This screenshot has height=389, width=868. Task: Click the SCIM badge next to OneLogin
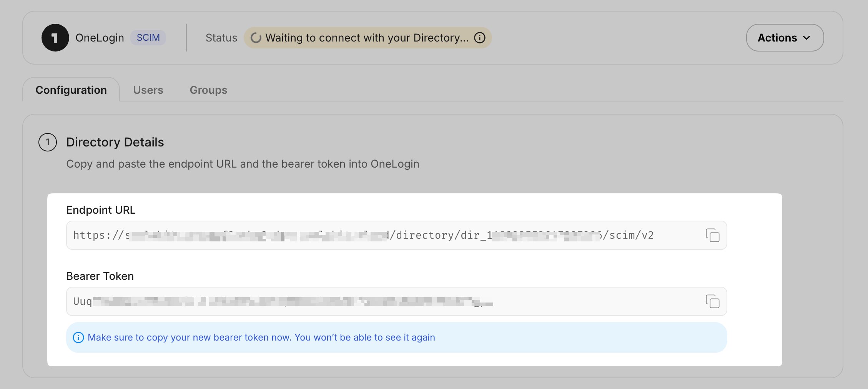tap(148, 37)
